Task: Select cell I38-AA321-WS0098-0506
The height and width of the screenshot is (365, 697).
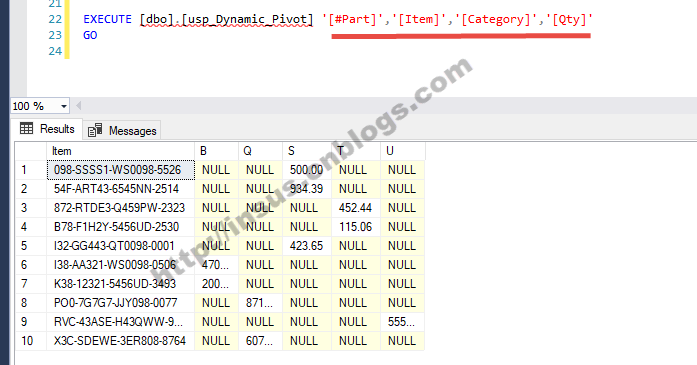Action: pos(120,265)
